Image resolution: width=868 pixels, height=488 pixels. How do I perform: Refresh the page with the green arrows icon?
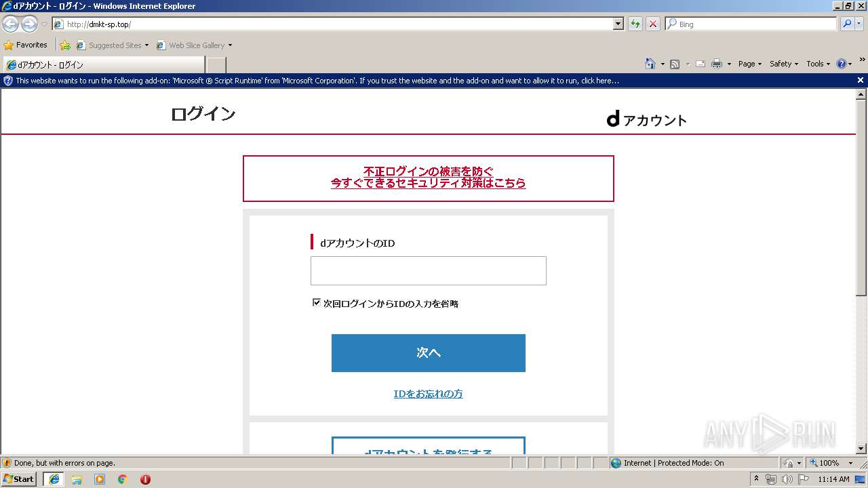click(x=635, y=24)
